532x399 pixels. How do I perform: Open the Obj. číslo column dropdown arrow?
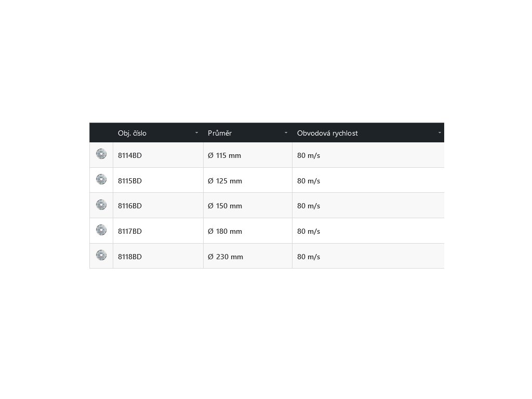(x=196, y=133)
